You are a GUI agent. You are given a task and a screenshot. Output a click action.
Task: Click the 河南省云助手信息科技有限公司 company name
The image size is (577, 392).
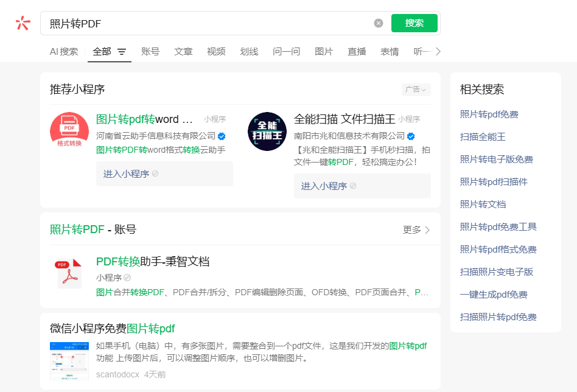[x=156, y=136]
